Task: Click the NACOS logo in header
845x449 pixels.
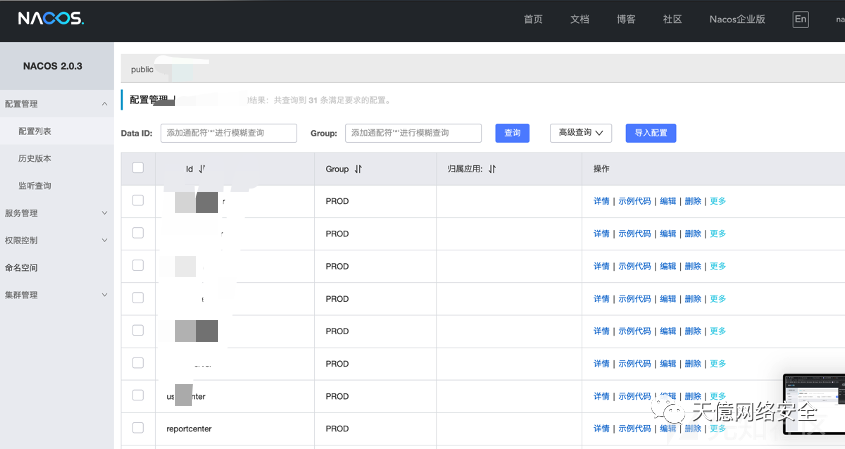Action: [x=51, y=19]
